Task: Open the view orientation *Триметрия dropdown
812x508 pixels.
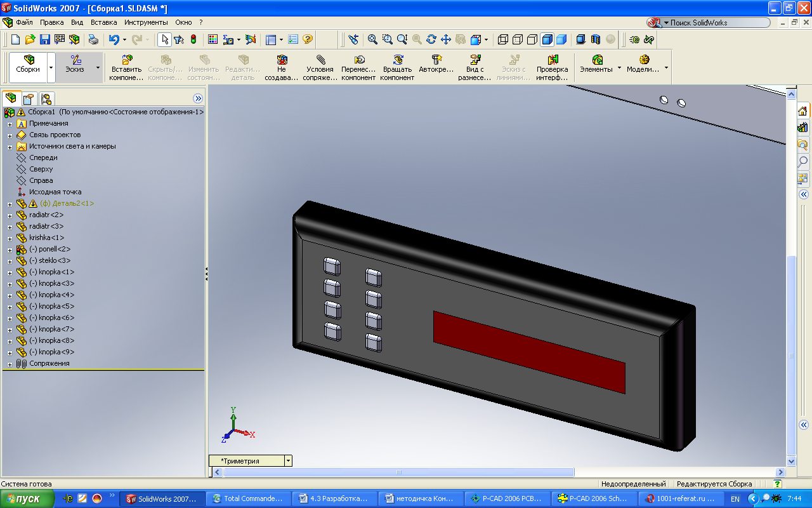Action: pos(288,461)
